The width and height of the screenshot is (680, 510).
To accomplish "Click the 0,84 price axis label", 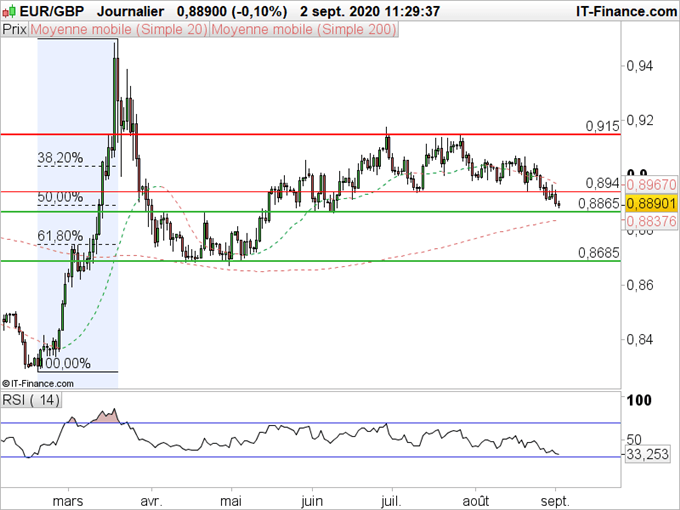I will [640, 340].
